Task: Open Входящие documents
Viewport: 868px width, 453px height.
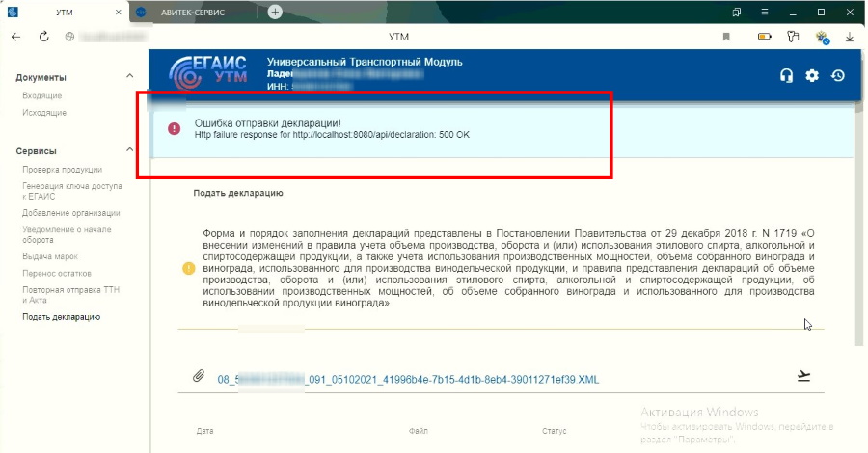Action: [42, 95]
